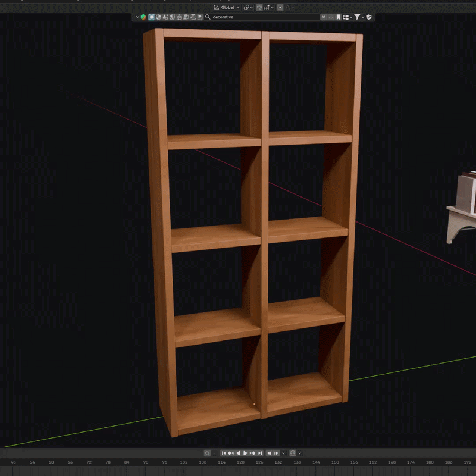Click the colored cube icon in the search bar row
The height and width of the screenshot is (476, 476).
(x=143, y=17)
